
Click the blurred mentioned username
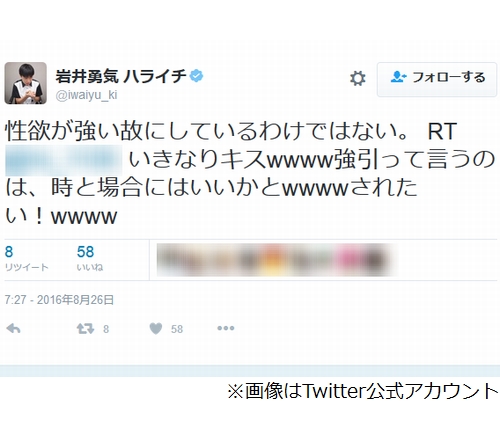[x=64, y=160]
